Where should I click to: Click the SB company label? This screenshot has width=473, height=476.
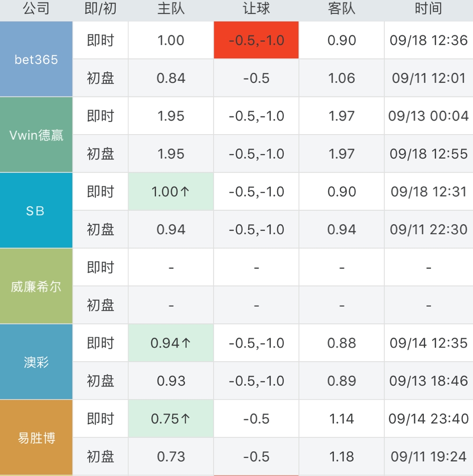[36, 210]
